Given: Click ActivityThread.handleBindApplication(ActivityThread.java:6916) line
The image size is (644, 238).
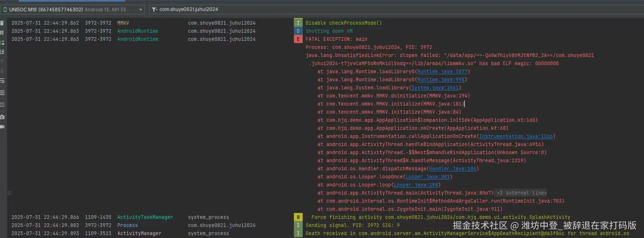Looking at the screenshot, I should coord(430,144).
